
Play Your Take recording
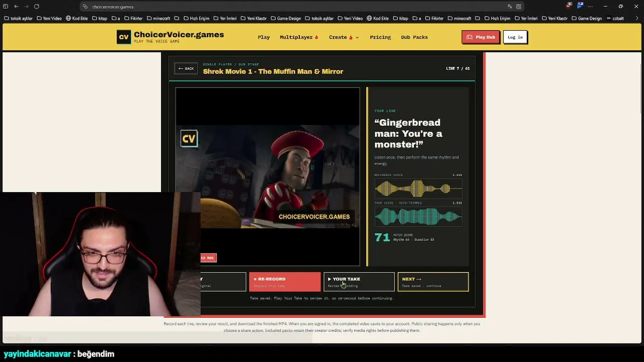359,282
